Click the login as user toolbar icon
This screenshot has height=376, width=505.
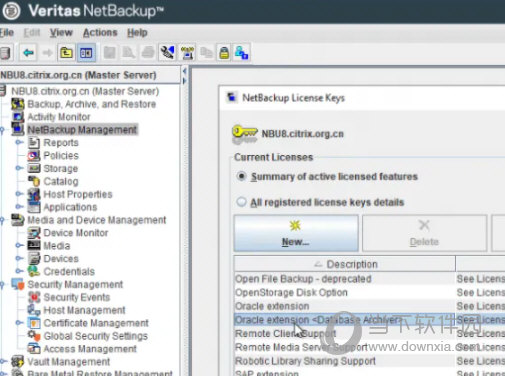[x=242, y=53]
